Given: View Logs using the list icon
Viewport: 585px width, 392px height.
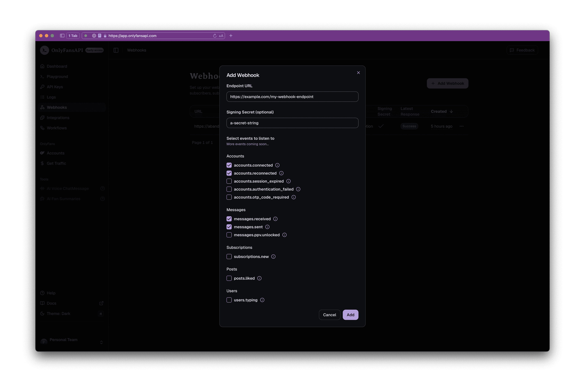Looking at the screenshot, I should click(43, 97).
